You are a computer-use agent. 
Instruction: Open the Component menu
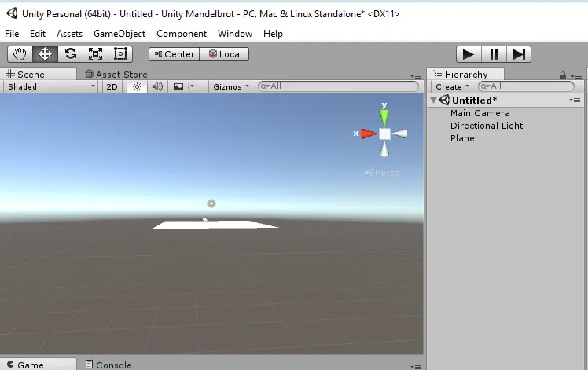[182, 34]
